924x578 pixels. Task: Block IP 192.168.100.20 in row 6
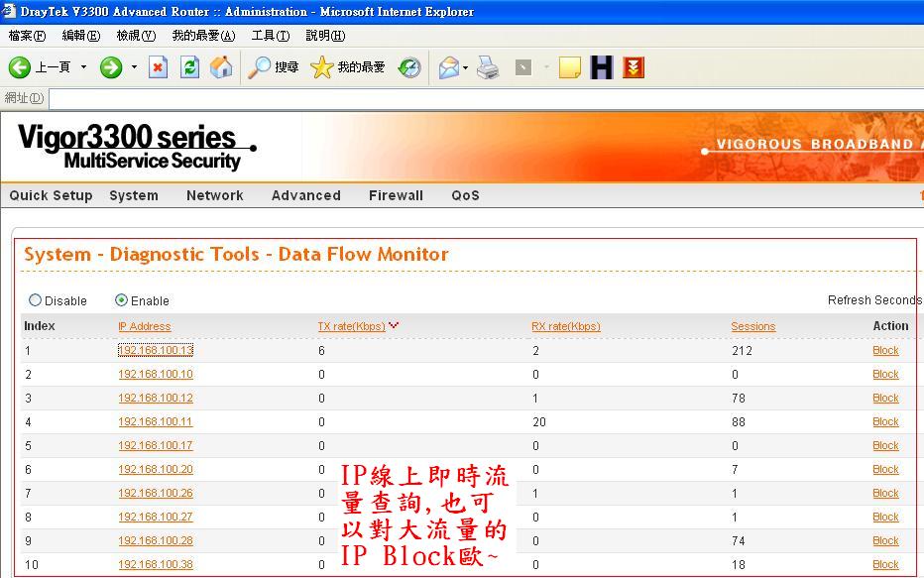885,469
